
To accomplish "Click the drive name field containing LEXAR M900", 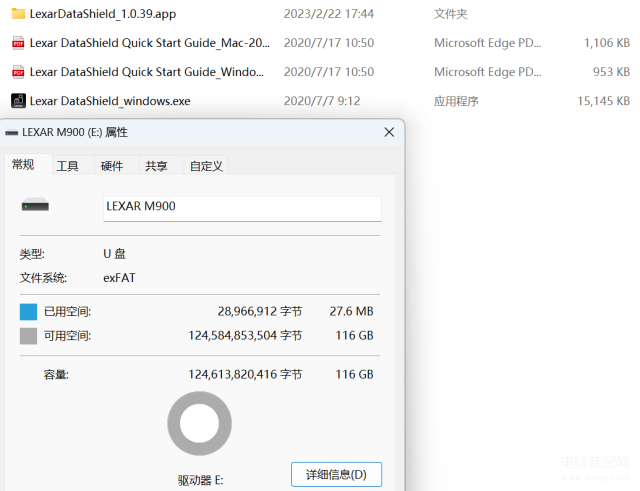I will coord(242,209).
